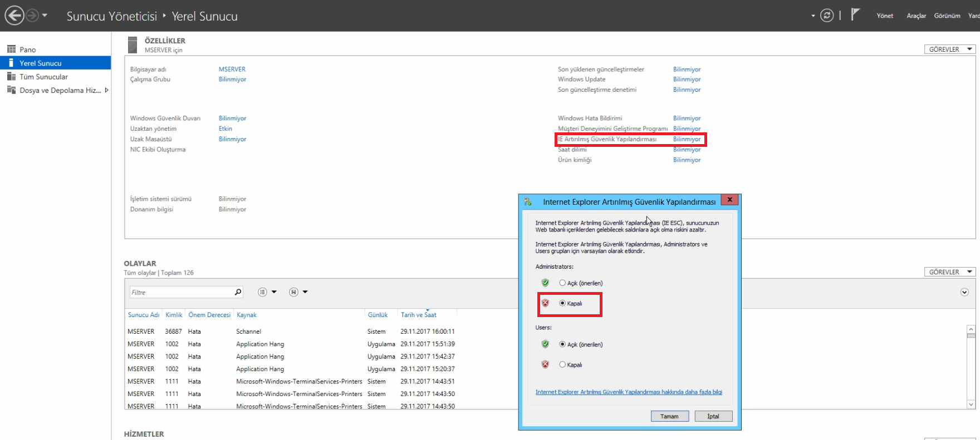Open the IE ESC more info link
The width and height of the screenshot is (980, 440).
629,392
